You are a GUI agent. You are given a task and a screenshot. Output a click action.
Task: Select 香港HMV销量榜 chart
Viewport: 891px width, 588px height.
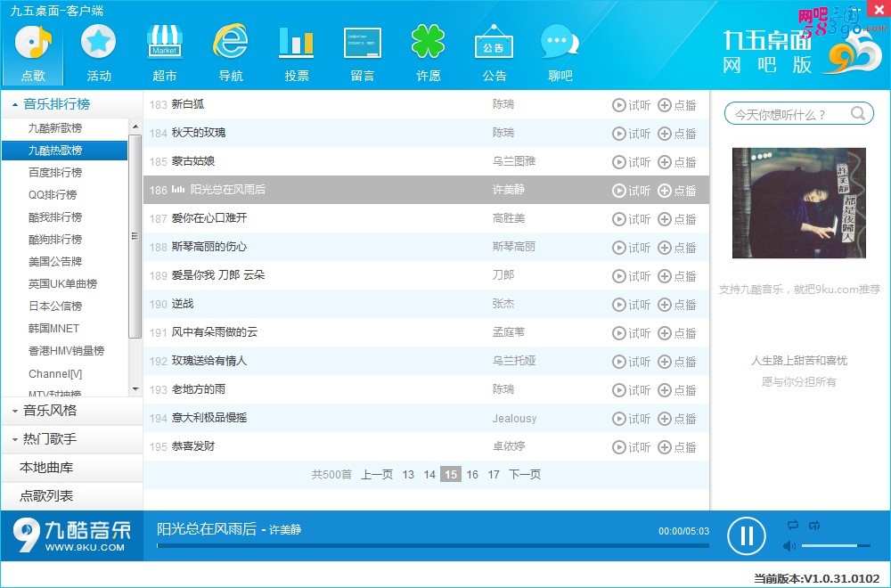(66, 350)
